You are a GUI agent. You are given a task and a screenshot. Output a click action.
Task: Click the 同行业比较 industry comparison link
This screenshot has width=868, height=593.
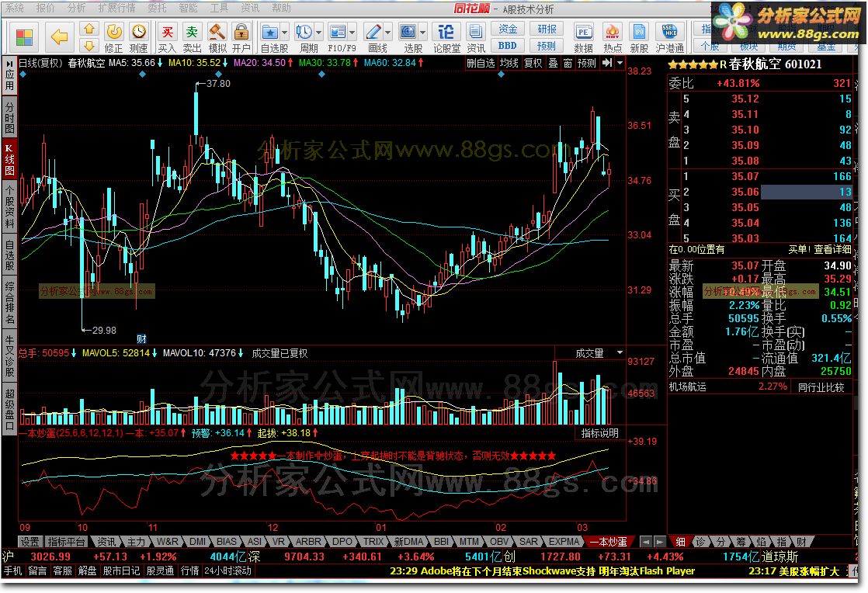click(821, 387)
